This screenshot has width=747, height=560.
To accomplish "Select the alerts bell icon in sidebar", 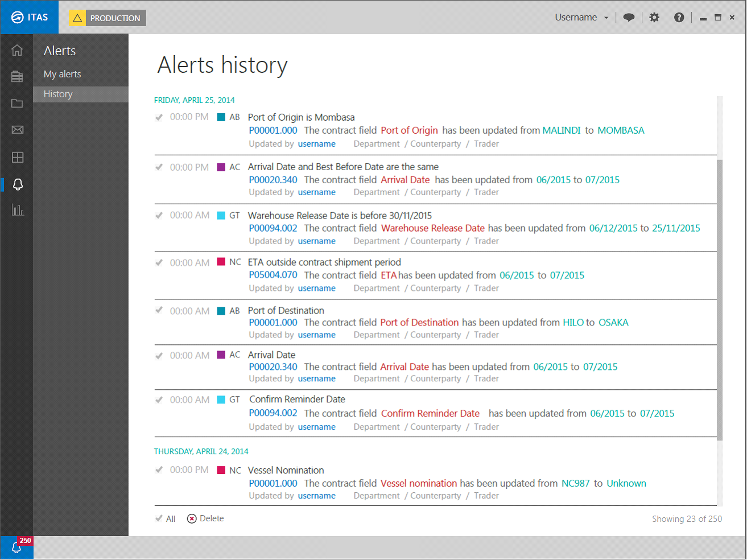I will click(18, 184).
